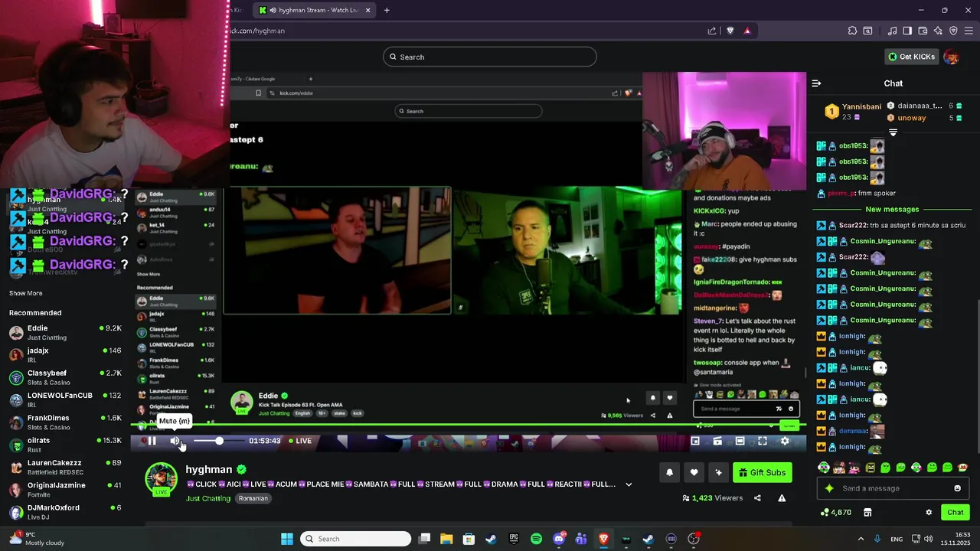The height and width of the screenshot is (551, 980).
Task: Open Brave media playlist music icon
Action: pos(892,31)
